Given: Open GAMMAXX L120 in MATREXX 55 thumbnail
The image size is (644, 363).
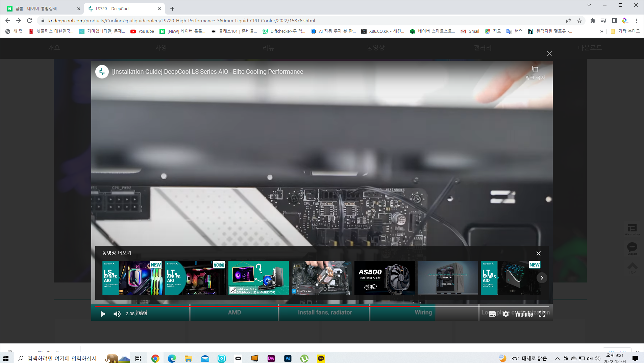Looking at the screenshot, I should coord(258,277).
